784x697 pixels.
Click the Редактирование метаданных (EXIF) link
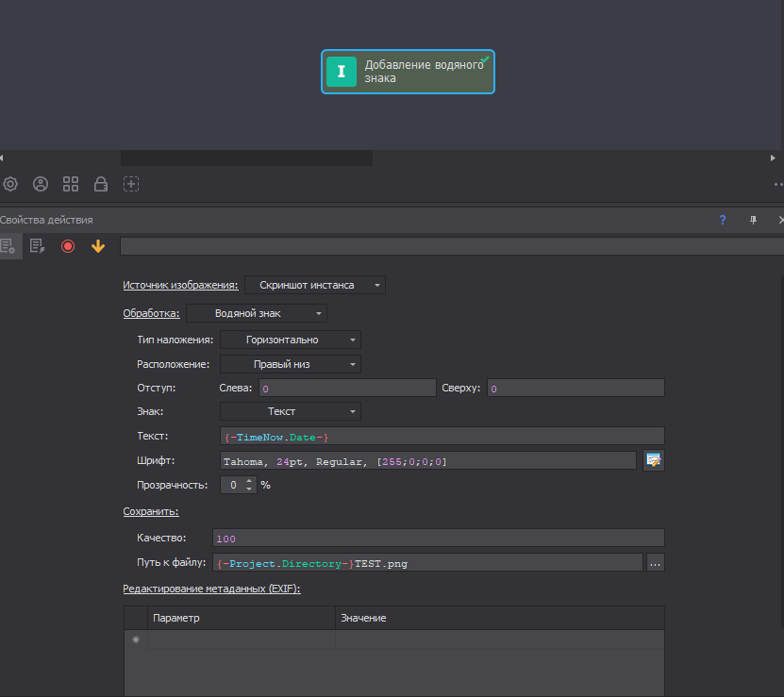pos(212,589)
